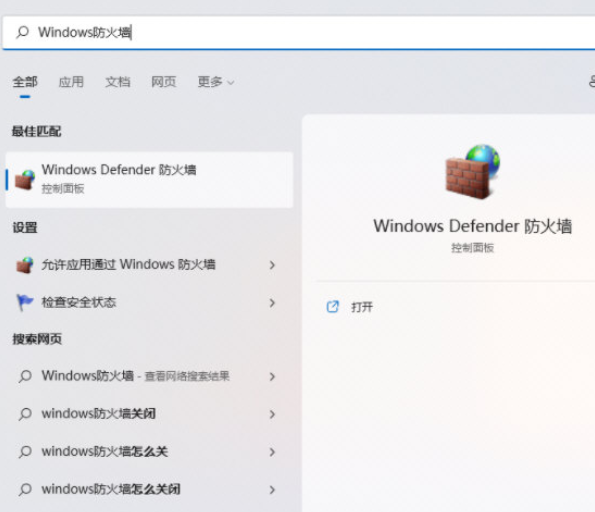Click large firewall brick wall icon in preview

[x=472, y=172]
